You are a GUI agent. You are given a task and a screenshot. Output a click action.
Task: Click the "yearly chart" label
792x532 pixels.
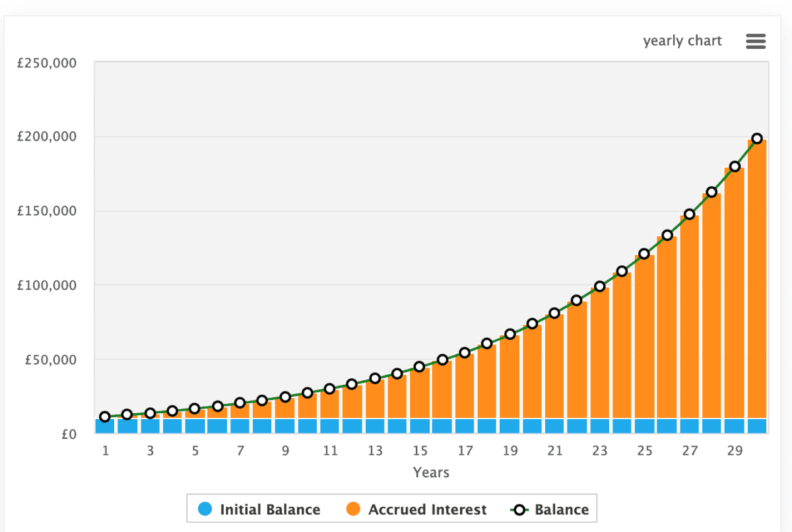click(682, 41)
